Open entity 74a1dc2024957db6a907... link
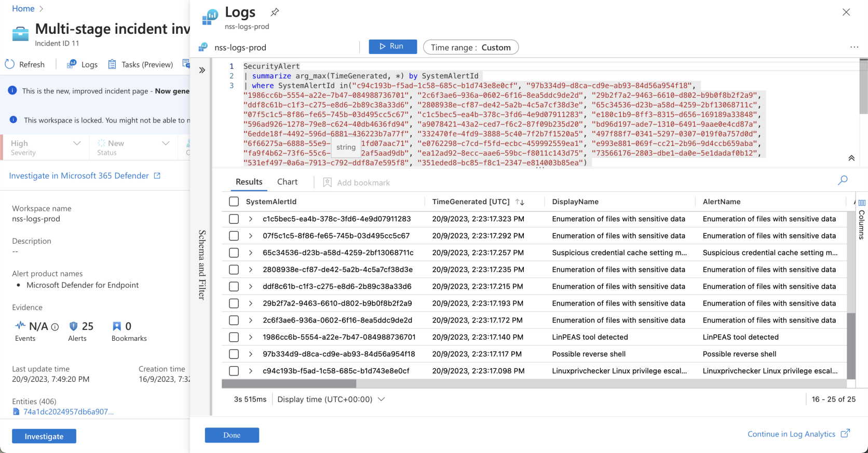Screen dimensions: 868x453 point(68,411)
